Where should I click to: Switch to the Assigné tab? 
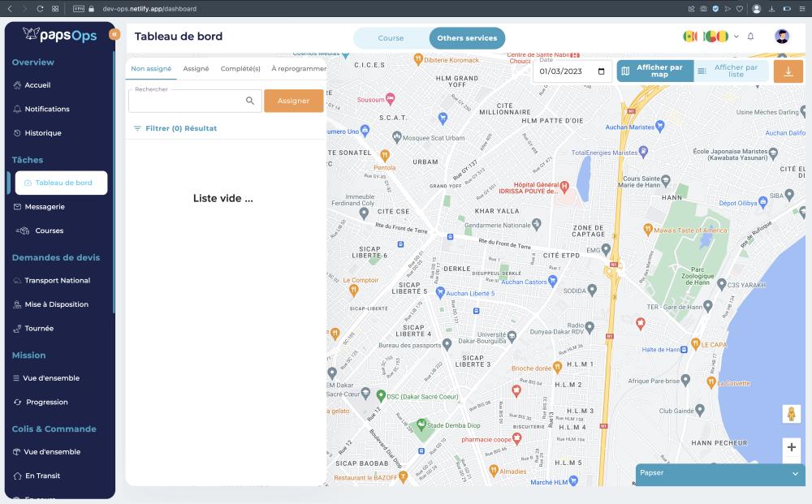196,68
